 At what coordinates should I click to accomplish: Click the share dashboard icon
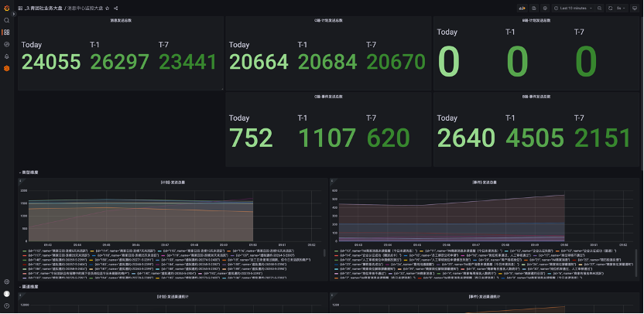pyautogui.click(x=116, y=8)
